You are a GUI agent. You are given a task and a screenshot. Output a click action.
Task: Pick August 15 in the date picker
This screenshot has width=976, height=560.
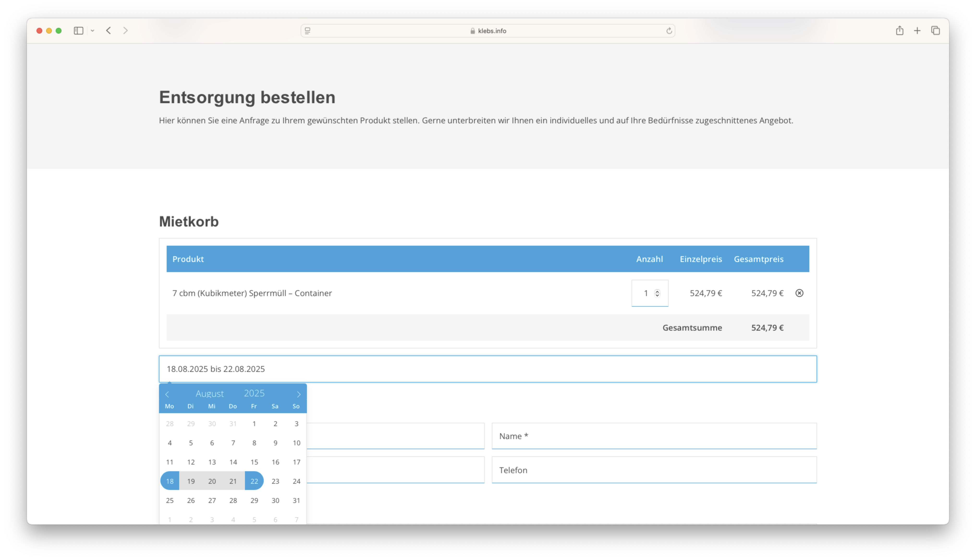[x=254, y=462]
